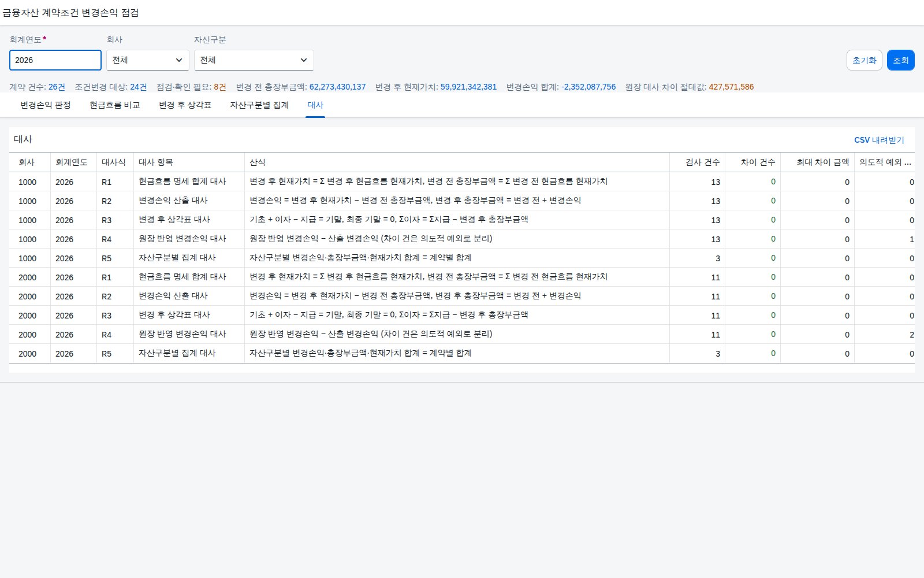Select company 2000 row R4 대사식 cell
The image size is (924, 578).
pos(115,334)
